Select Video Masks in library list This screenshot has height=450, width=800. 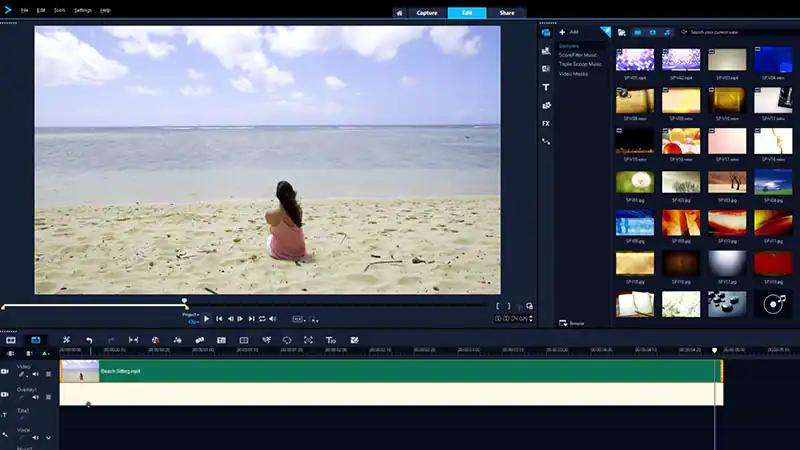[x=573, y=73]
